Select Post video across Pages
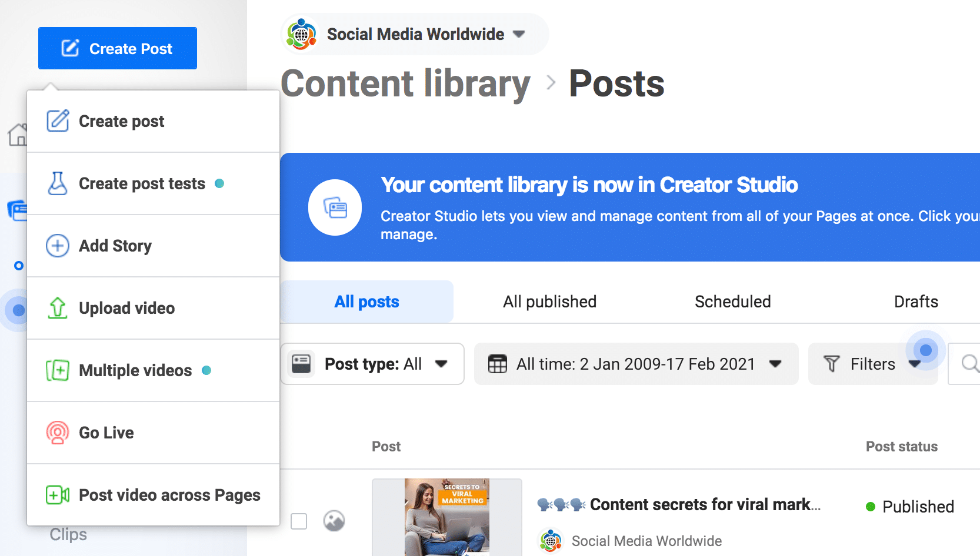This screenshot has height=556, width=980. 153,495
